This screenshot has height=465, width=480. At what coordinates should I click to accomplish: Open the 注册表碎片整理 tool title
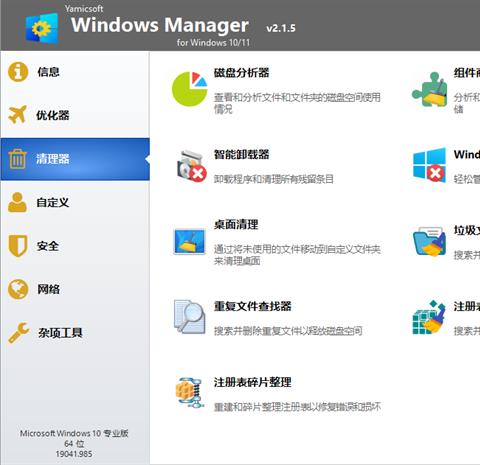252,382
